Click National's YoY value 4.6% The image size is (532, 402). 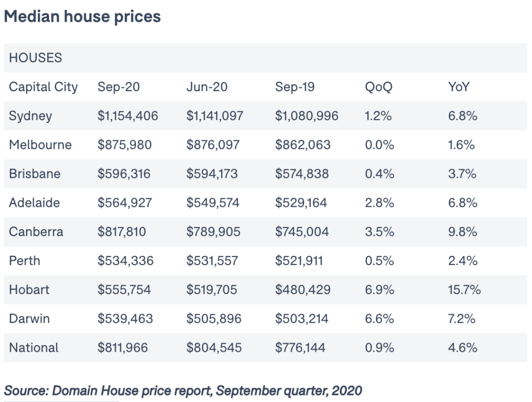[463, 348]
